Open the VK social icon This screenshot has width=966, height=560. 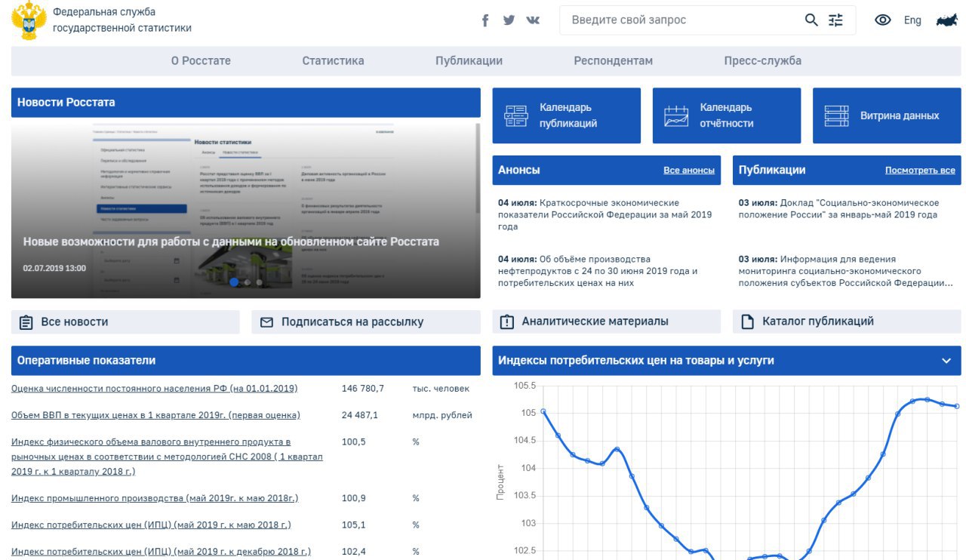(533, 20)
